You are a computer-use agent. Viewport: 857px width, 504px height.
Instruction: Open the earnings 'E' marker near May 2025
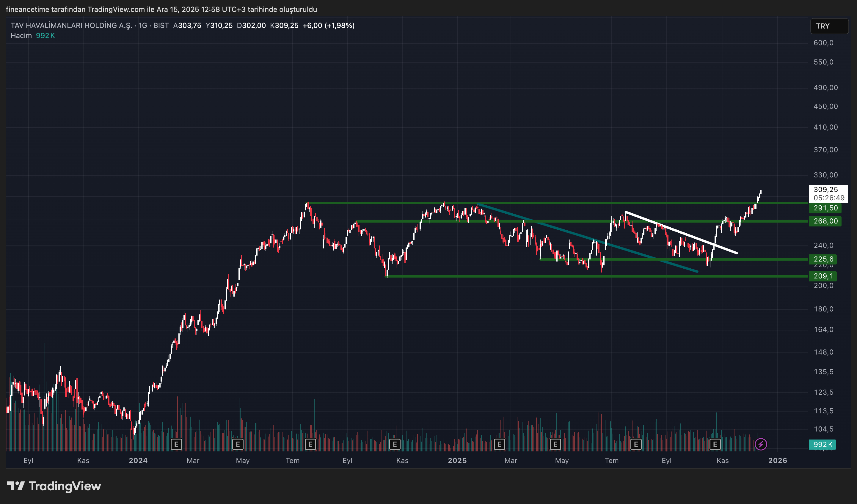pos(555,444)
